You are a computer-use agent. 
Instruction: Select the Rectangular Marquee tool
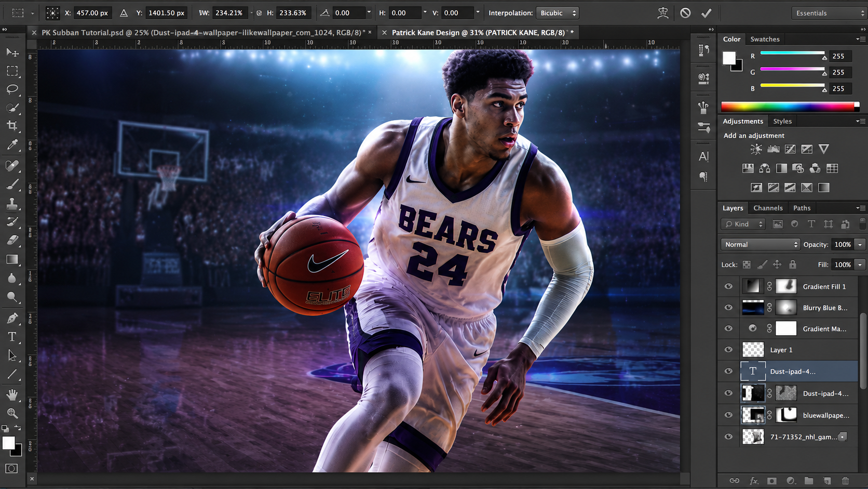(12, 71)
